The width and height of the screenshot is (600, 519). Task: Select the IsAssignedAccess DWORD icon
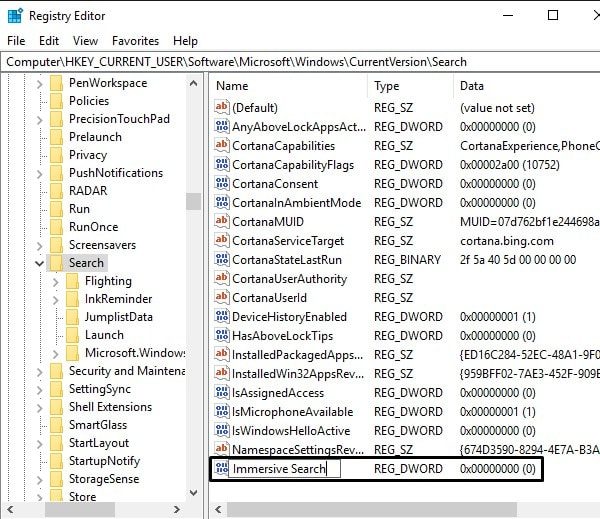222,392
